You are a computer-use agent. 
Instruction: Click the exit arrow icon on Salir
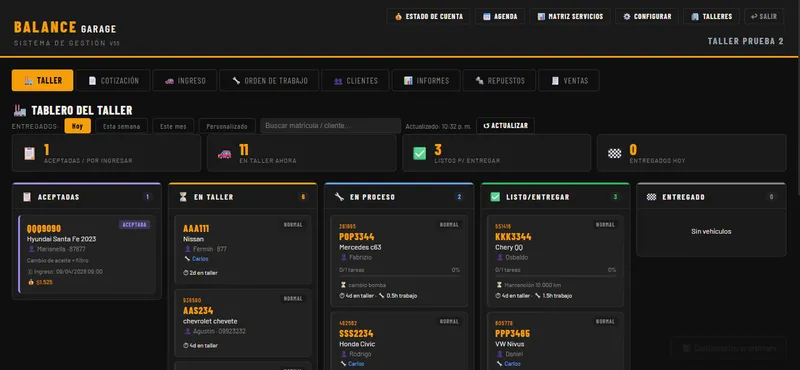click(753, 17)
